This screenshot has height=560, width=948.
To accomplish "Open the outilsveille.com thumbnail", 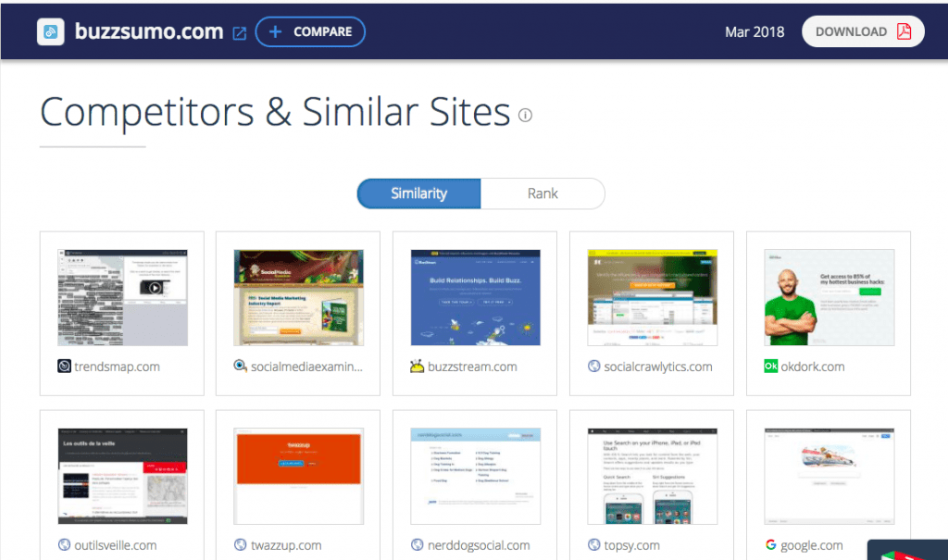I will (123, 476).
